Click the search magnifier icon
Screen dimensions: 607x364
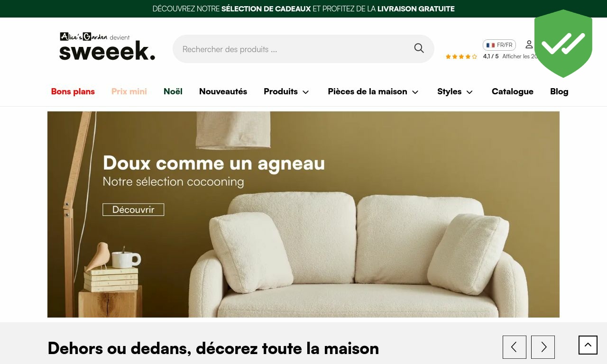click(419, 48)
